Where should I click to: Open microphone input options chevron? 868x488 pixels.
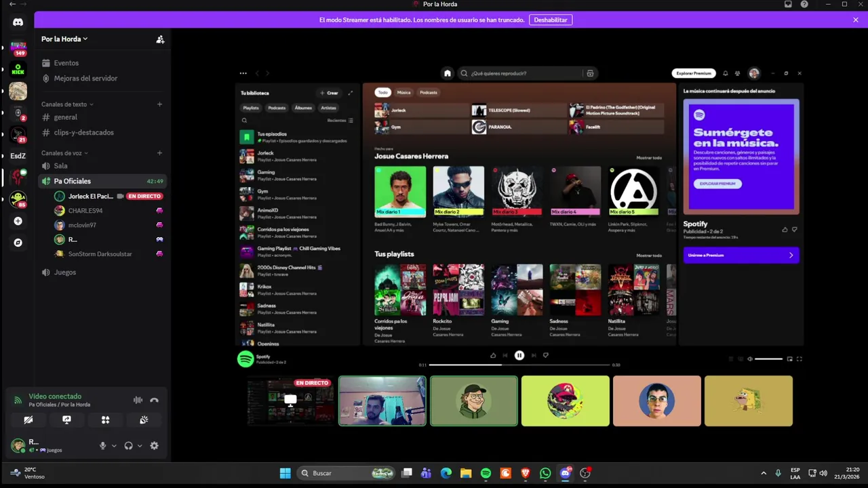(x=114, y=445)
